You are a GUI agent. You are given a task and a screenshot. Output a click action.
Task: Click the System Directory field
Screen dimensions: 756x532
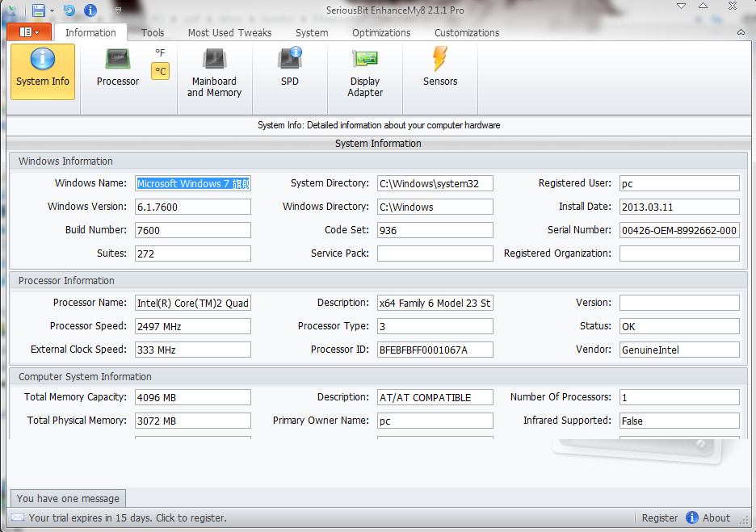click(435, 183)
